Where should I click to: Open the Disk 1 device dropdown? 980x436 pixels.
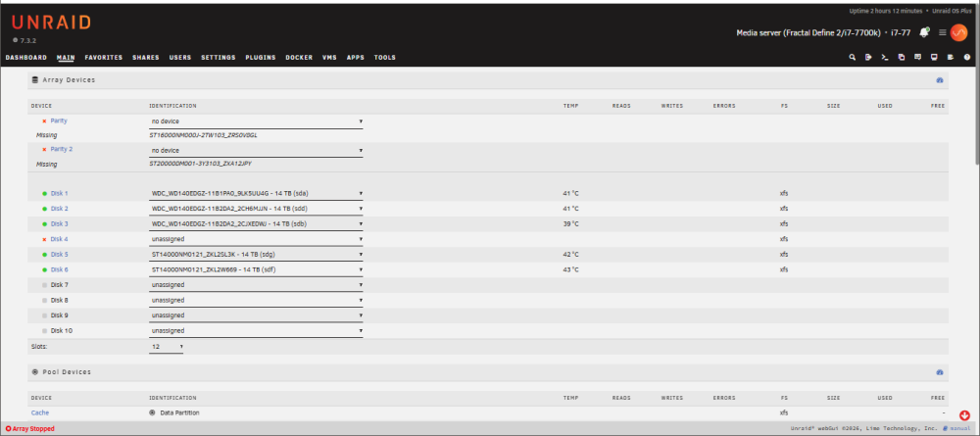256,194
